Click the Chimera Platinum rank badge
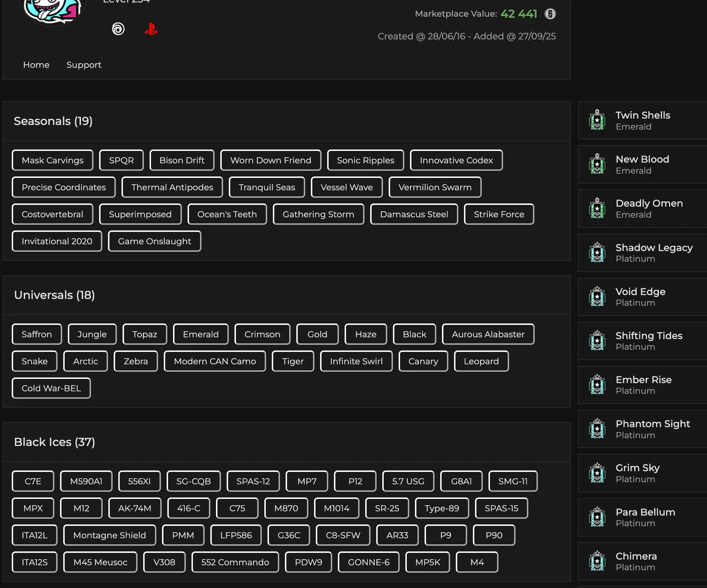707x588 pixels. [x=597, y=561]
